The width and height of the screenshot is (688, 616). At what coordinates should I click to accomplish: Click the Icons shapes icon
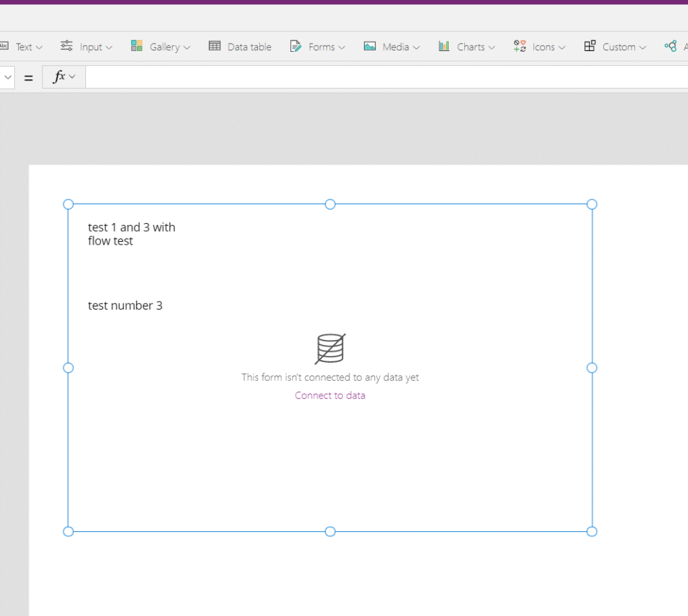tap(520, 46)
